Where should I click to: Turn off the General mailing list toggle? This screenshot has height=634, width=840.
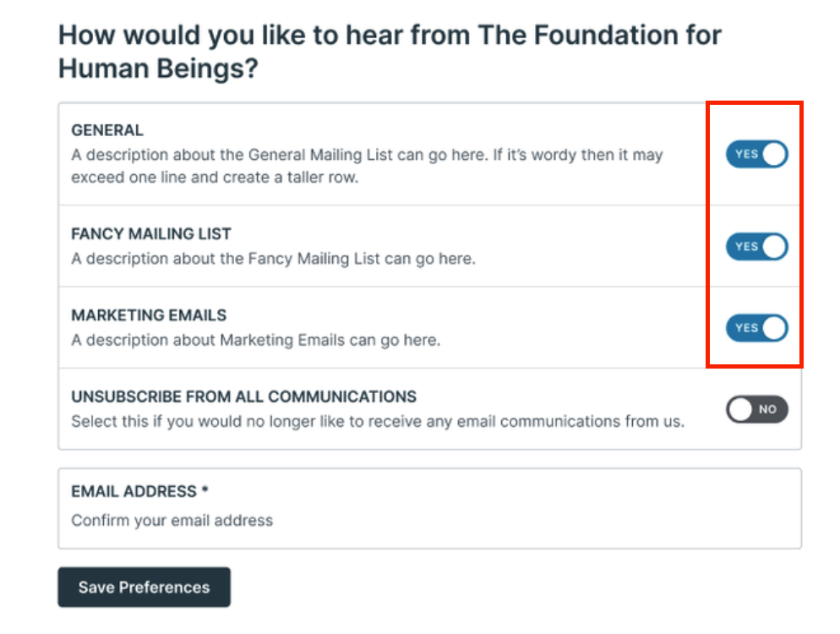756,155
